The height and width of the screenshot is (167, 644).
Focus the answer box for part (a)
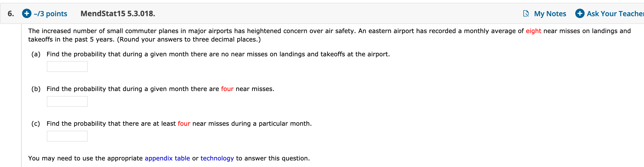(67, 67)
